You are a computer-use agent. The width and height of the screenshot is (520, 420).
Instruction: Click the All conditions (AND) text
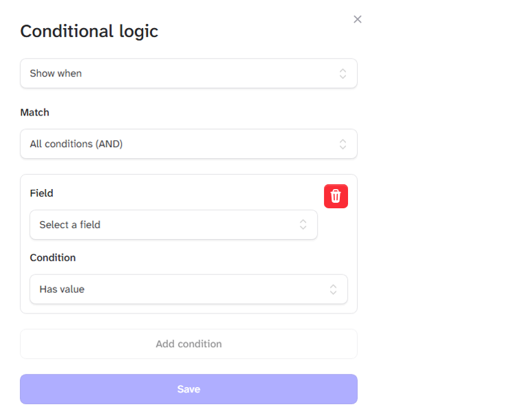[76, 144]
